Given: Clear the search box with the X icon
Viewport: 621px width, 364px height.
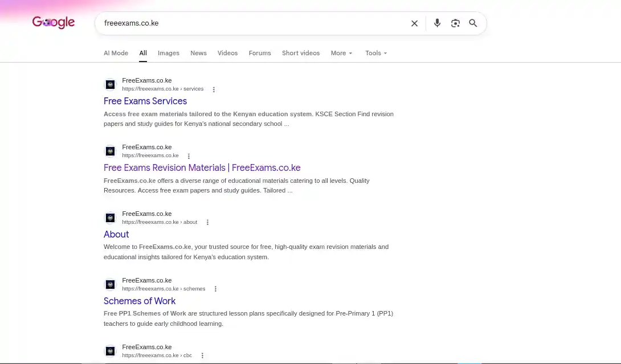Looking at the screenshot, I should 414,23.
